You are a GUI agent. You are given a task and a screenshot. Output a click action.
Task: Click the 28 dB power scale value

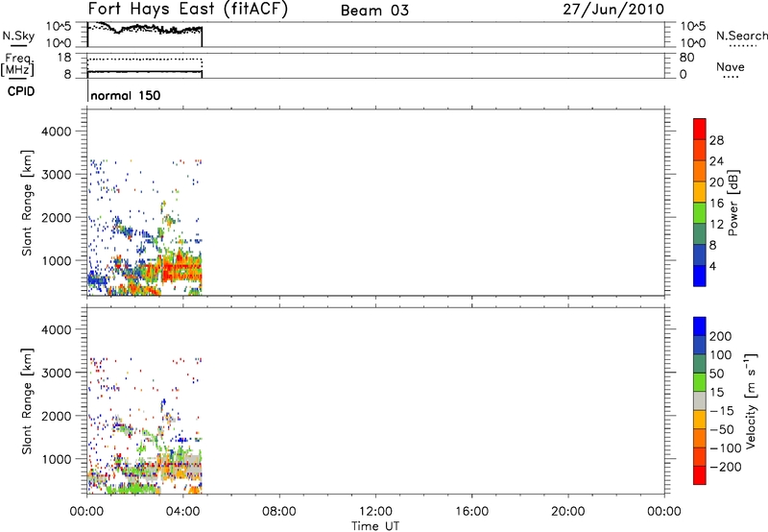(716, 140)
